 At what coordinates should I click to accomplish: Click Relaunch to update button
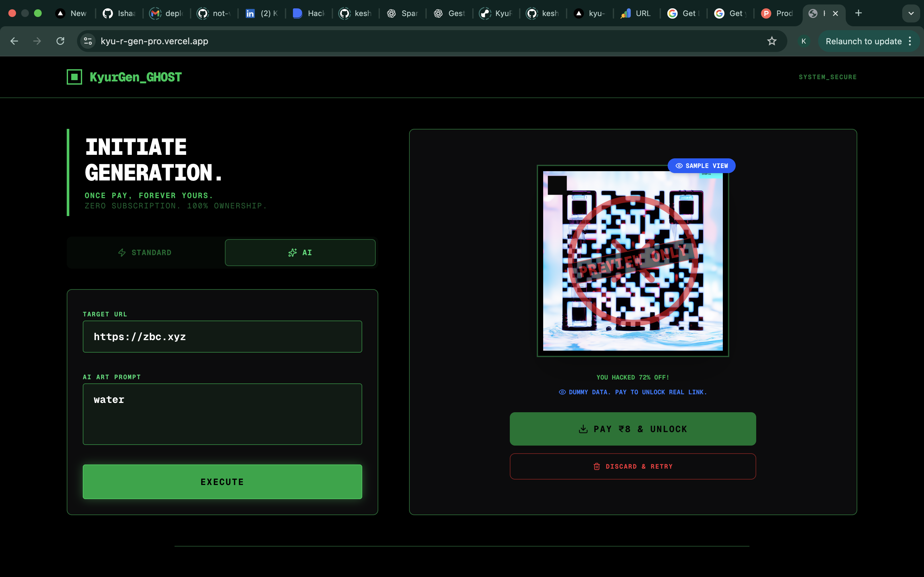click(x=864, y=41)
